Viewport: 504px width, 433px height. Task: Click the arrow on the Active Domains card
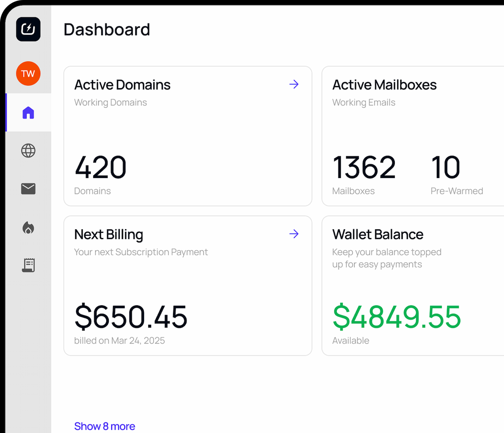(x=294, y=84)
